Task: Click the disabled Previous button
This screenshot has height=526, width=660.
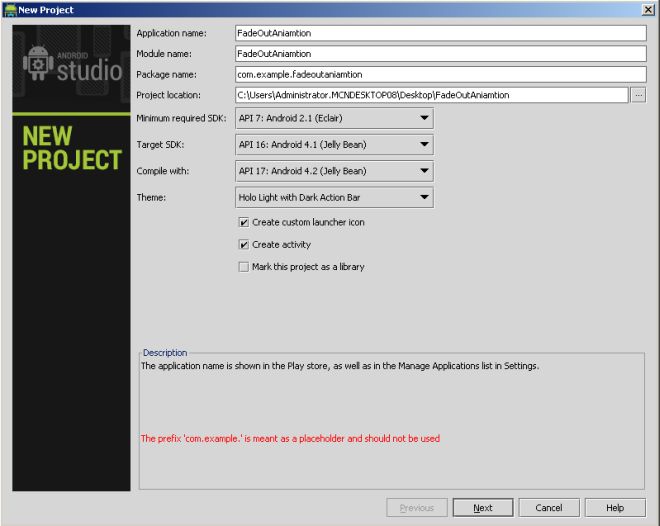Action: coord(417,508)
